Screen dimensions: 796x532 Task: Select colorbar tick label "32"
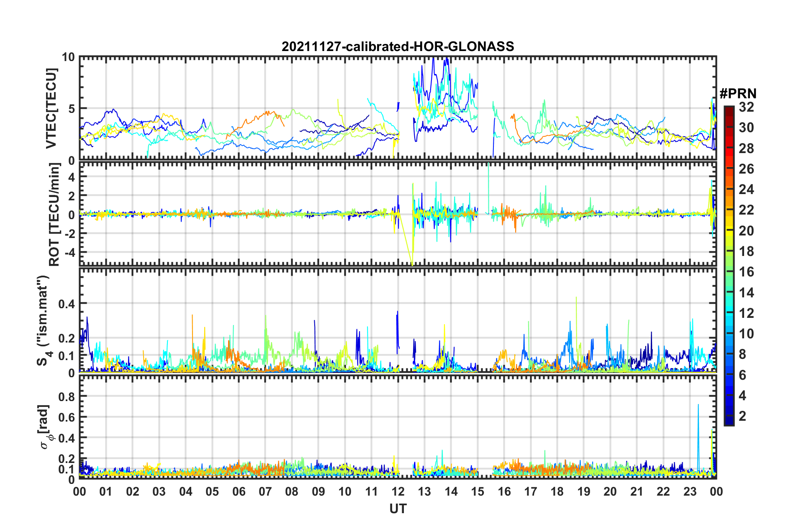[x=746, y=107]
